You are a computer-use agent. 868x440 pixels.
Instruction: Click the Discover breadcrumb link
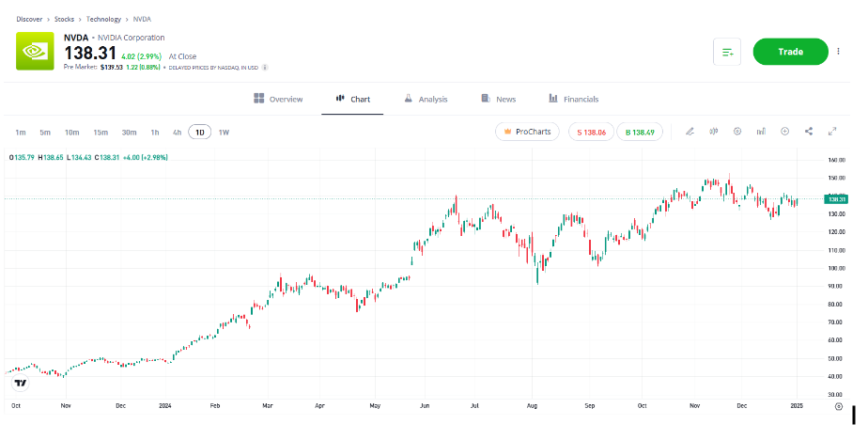[x=29, y=19]
